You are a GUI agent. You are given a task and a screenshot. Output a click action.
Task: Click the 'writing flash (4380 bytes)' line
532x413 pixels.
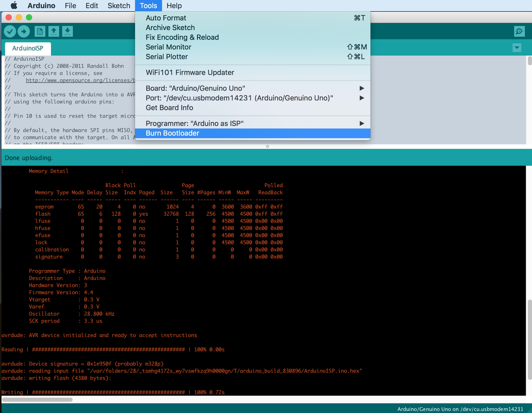pos(56,378)
